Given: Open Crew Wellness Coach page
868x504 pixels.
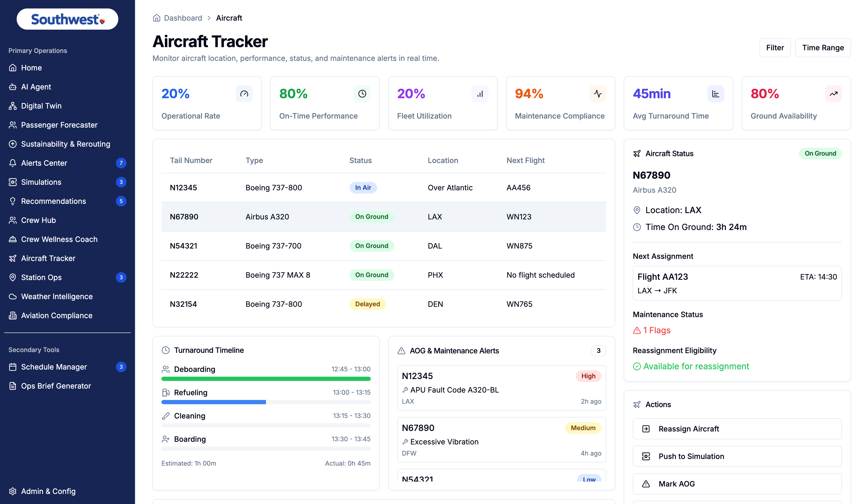Looking at the screenshot, I should click(x=67, y=239).
